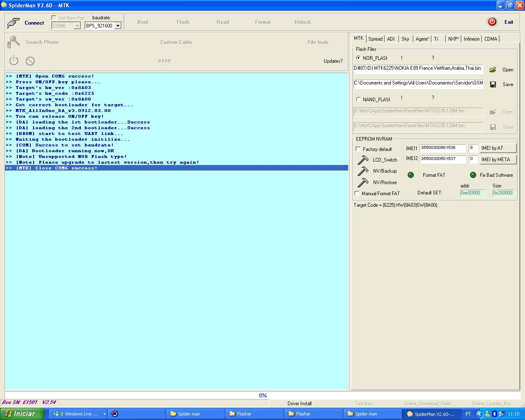
Task: Click the Bluetooth tray icon
Action: 494,414
